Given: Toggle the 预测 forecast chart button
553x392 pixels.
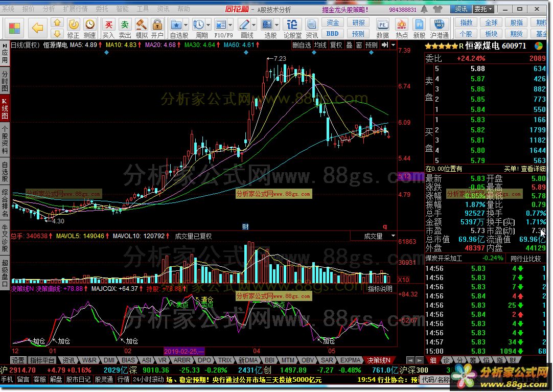Looking at the screenshot, I should click(x=372, y=45).
